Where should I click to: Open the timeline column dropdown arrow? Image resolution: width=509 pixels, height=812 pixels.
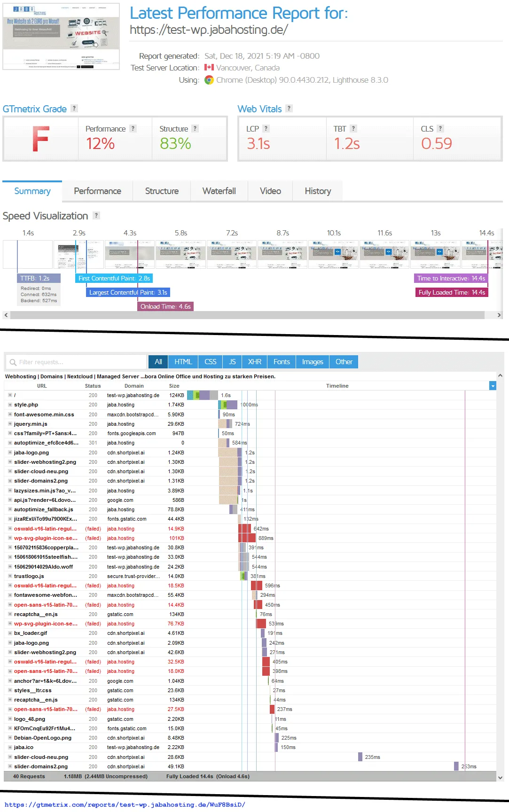click(x=493, y=386)
